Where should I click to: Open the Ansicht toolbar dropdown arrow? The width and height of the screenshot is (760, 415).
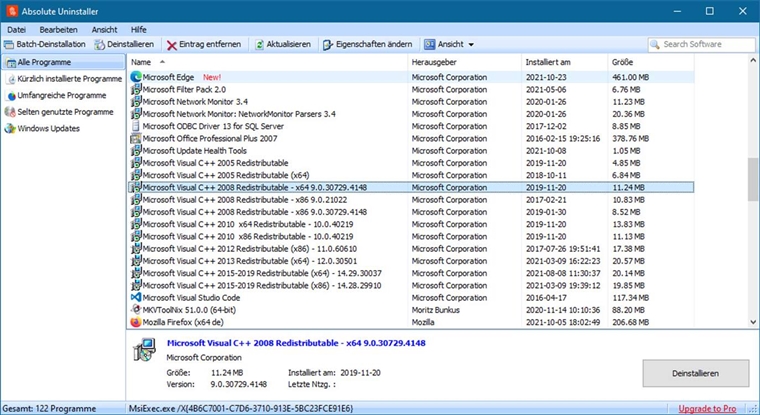tap(471, 45)
